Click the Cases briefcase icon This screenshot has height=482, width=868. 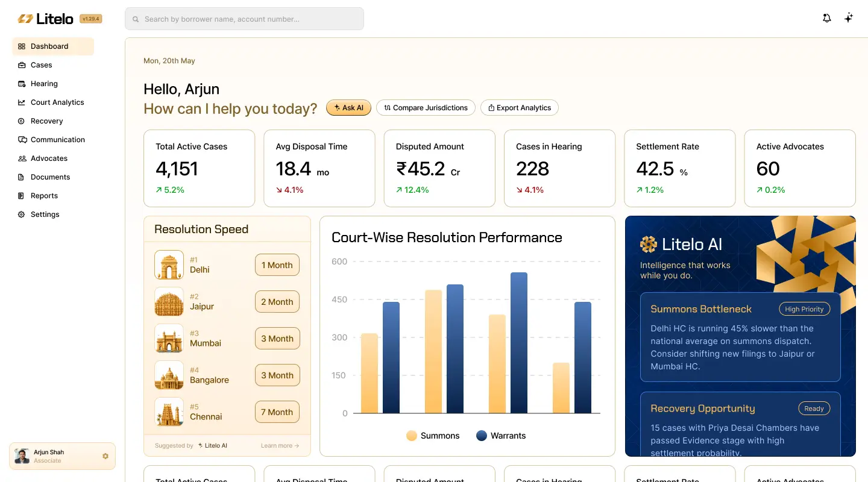(x=22, y=65)
